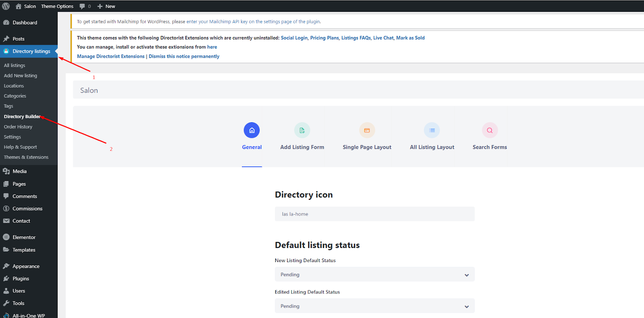Click the Manage Directorist Extensions link

click(111, 56)
